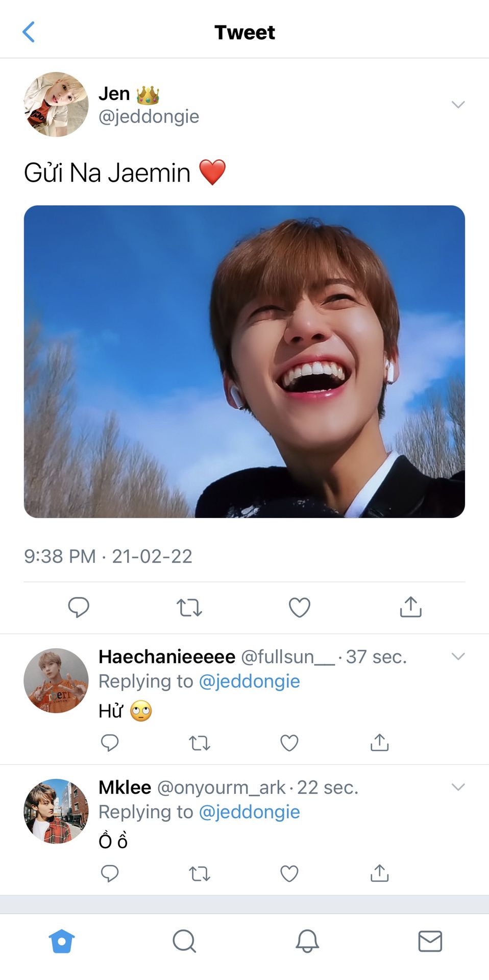Share Haechanieeeee's reply

379,743
